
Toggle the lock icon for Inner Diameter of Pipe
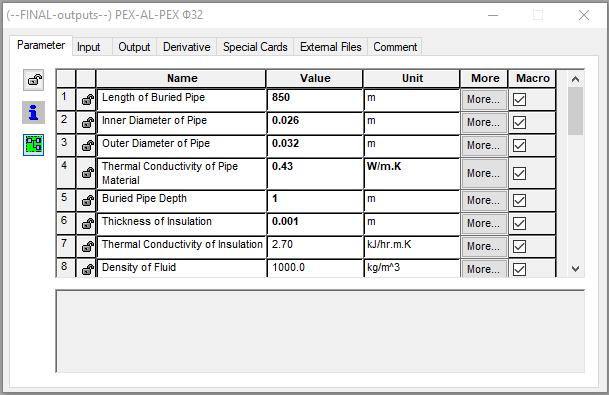click(x=87, y=123)
